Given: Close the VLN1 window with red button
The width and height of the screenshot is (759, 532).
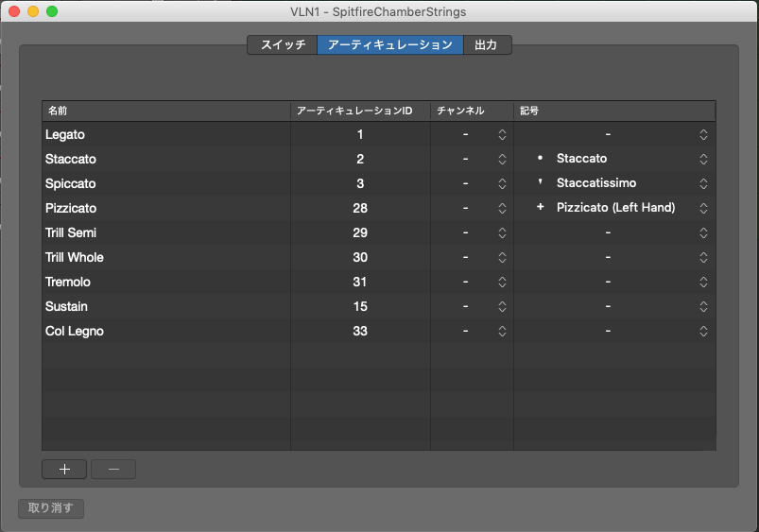Looking at the screenshot, I should click(14, 11).
